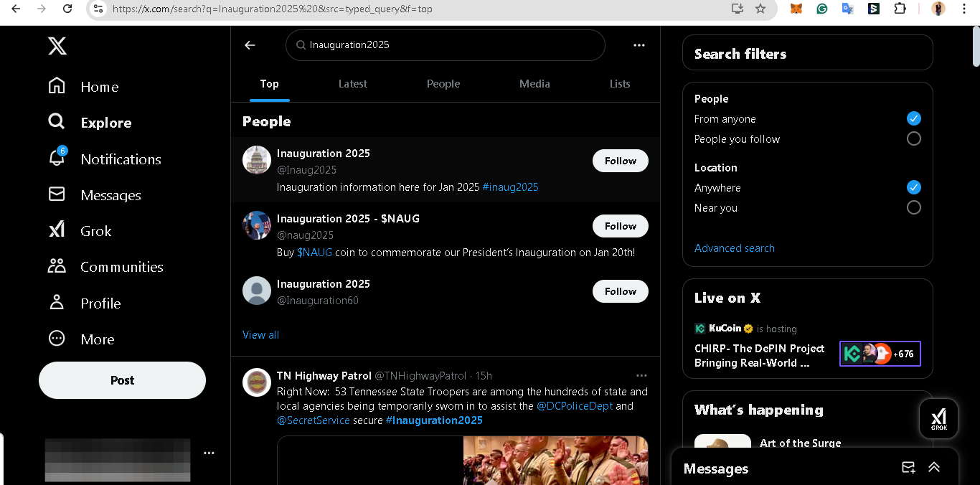Open Notifications bell icon
Screen dimensions: 980x485
pyautogui.click(x=57, y=158)
